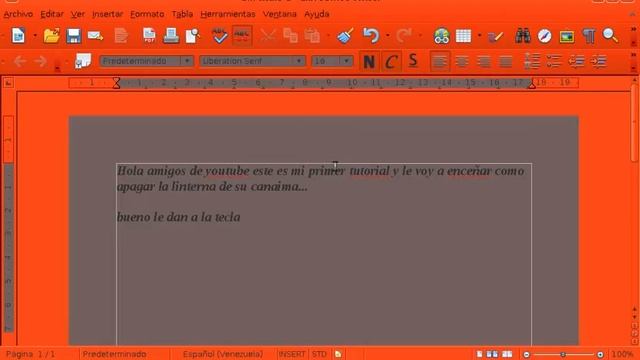Decrease the paragraph indent icon
Viewport: 640px width, 360px height.
point(576,61)
